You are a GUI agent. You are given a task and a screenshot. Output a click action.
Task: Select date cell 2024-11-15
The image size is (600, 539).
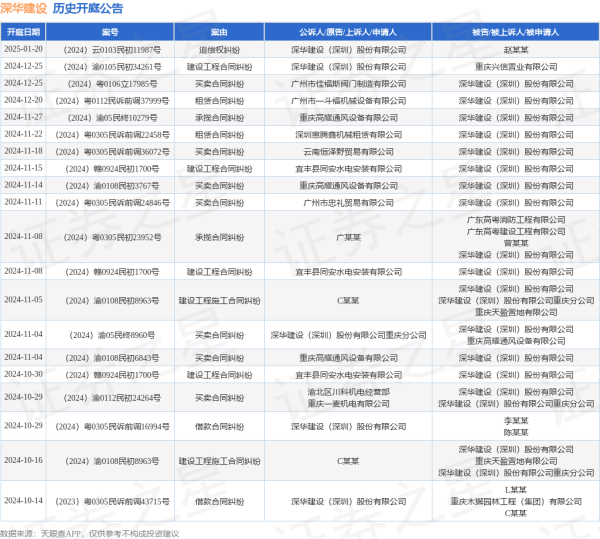[x=23, y=168]
